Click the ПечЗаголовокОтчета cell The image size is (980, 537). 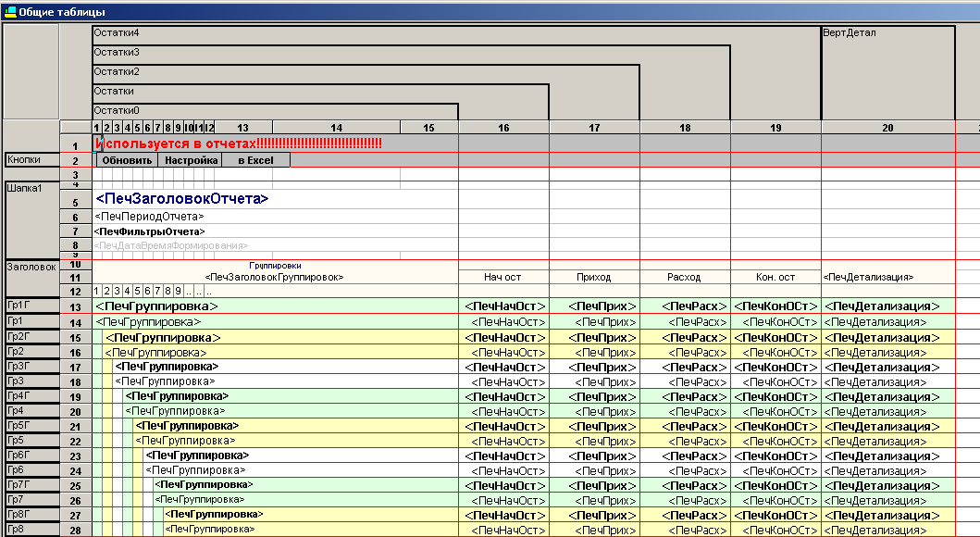coord(182,199)
